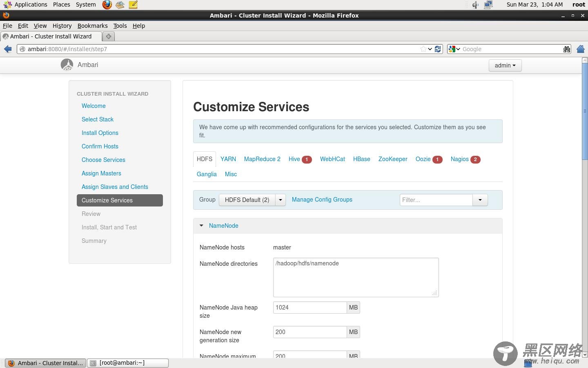The height and width of the screenshot is (368, 588).
Task: Expand the Filter options dropdown arrow
Action: pos(480,200)
